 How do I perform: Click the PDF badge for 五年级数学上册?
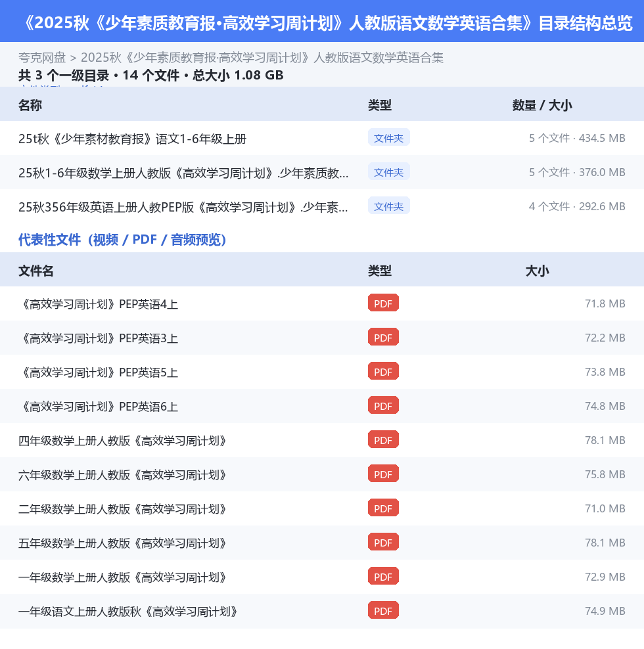point(383,542)
